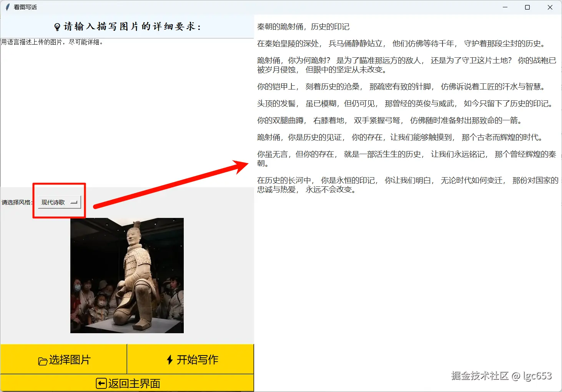
Task: Click the paragraph starting 在历史的长河中
Action: pos(408,185)
